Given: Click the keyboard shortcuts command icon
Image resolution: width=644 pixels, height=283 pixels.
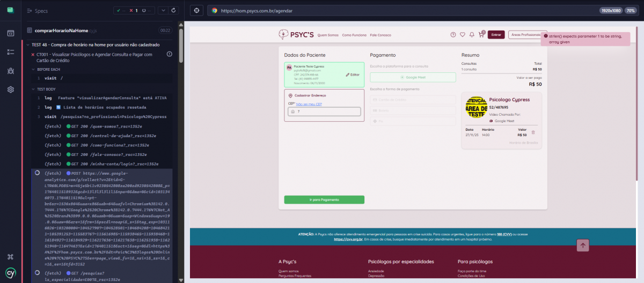Looking at the screenshot, I should [10, 257].
